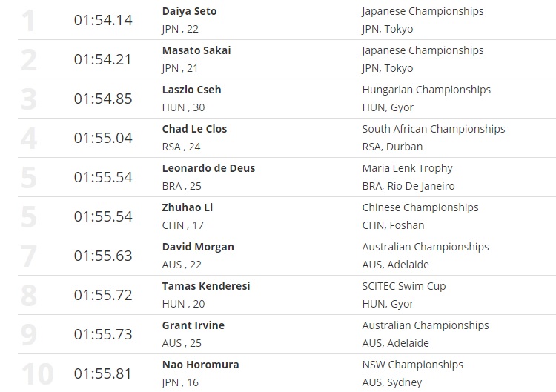Screen dimensions: 556x392
Task: Click swimmer name Daiya Seto
Action: [x=189, y=11]
